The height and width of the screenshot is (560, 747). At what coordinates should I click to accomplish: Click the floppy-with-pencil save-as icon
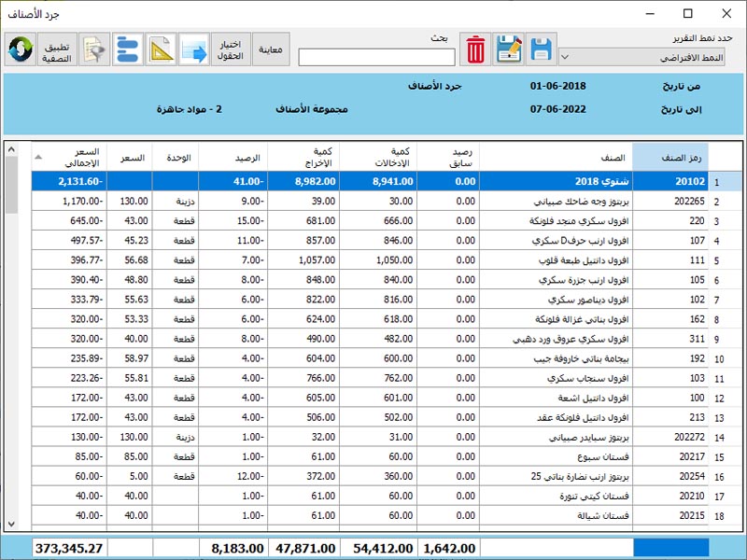[508, 49]
